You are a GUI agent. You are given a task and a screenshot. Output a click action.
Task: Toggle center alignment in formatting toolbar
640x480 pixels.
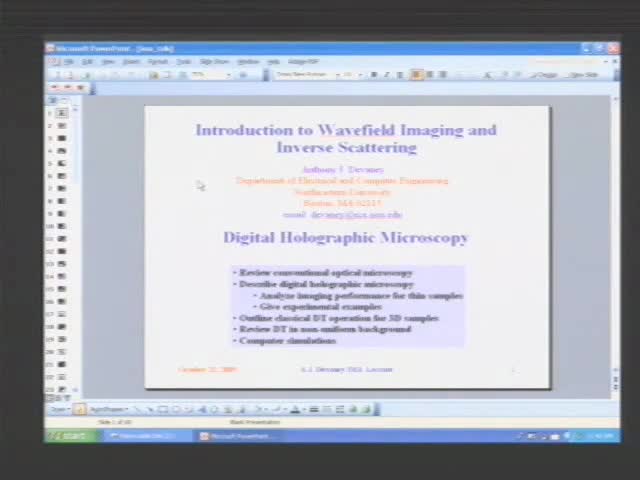[430, 75]
